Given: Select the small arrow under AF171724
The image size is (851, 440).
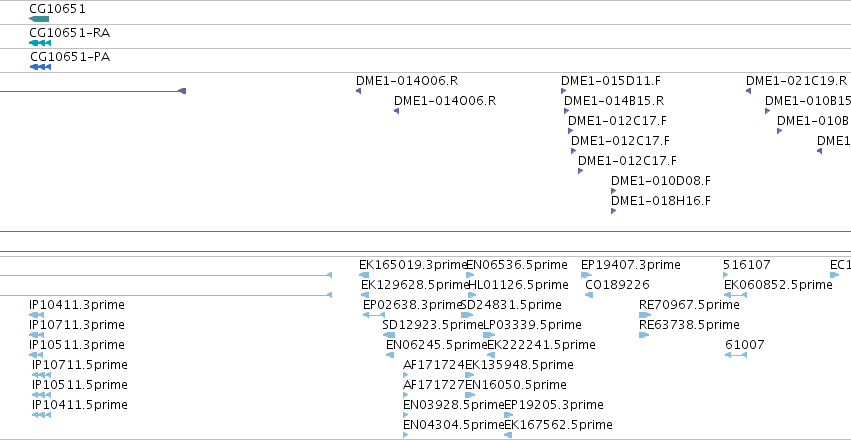Looking at the screenshot, I should pyautogui.click(x=405, y=375).
